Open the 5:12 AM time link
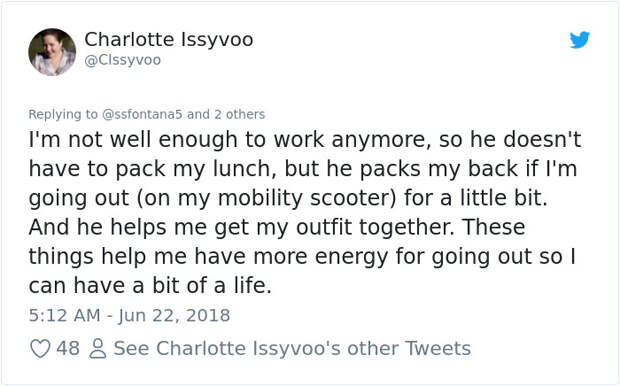620x386 pixels. point(64,315)
